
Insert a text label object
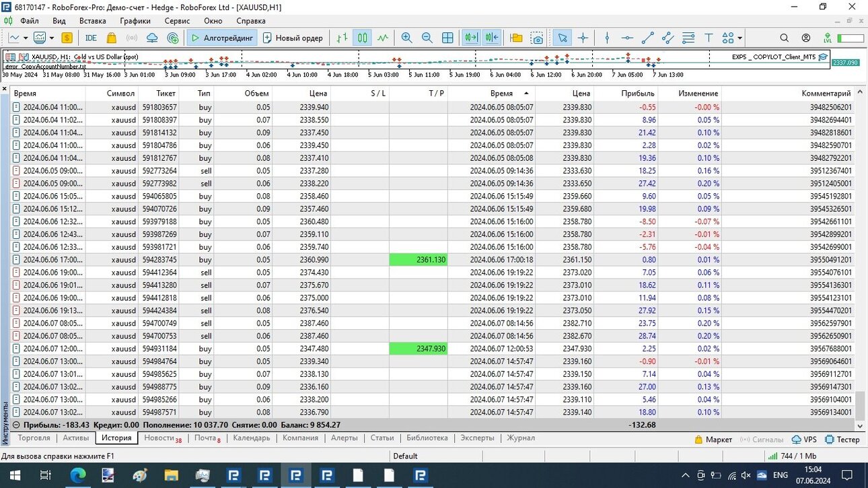tap(709, 38)
